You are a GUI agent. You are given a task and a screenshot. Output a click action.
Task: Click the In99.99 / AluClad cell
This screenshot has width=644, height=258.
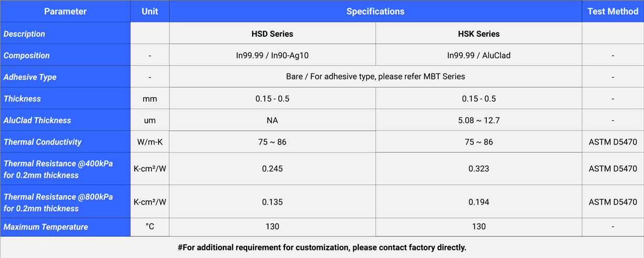(x=478, y=55)
